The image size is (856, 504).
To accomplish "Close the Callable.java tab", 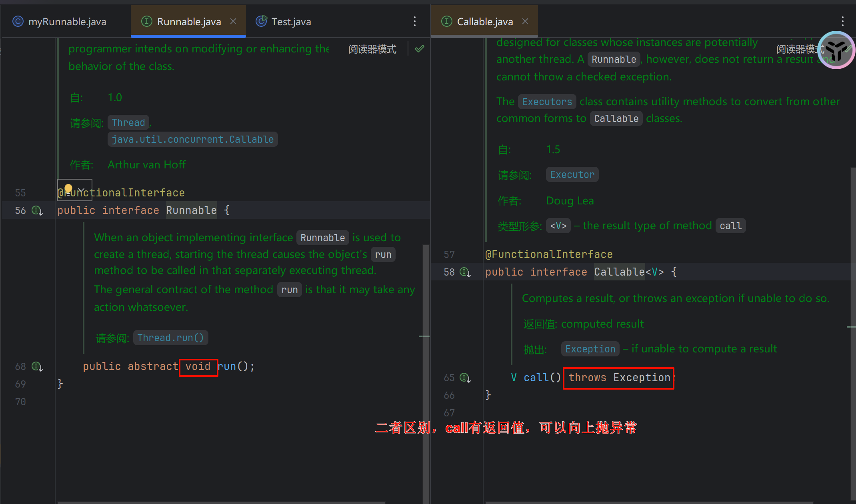I will [525, 22].
